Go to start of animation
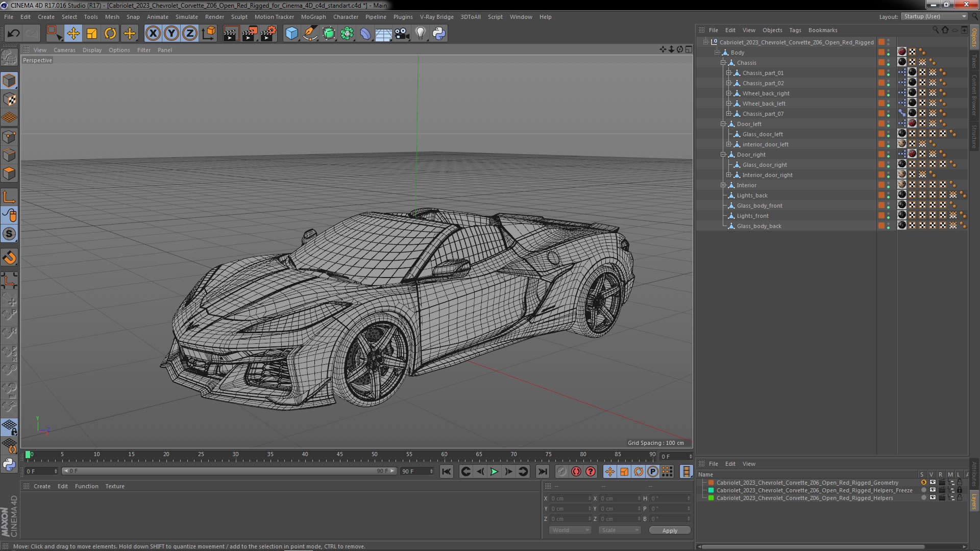 (446, 471)
